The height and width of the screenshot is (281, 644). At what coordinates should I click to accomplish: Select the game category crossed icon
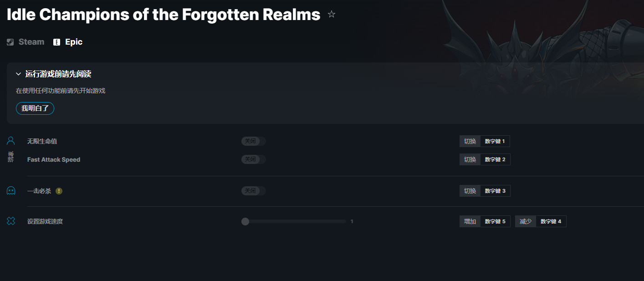click(11, 221)
